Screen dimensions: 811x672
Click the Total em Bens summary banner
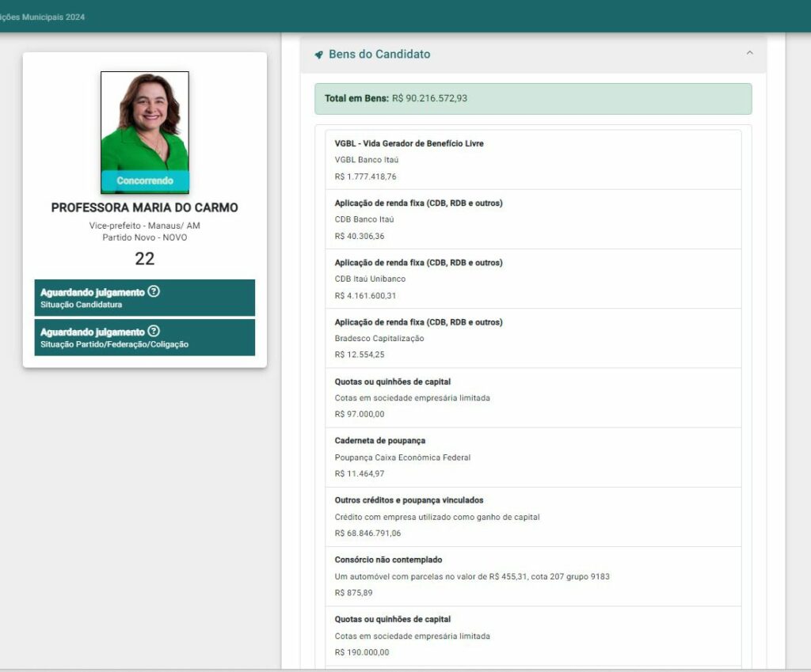[532, 99]
